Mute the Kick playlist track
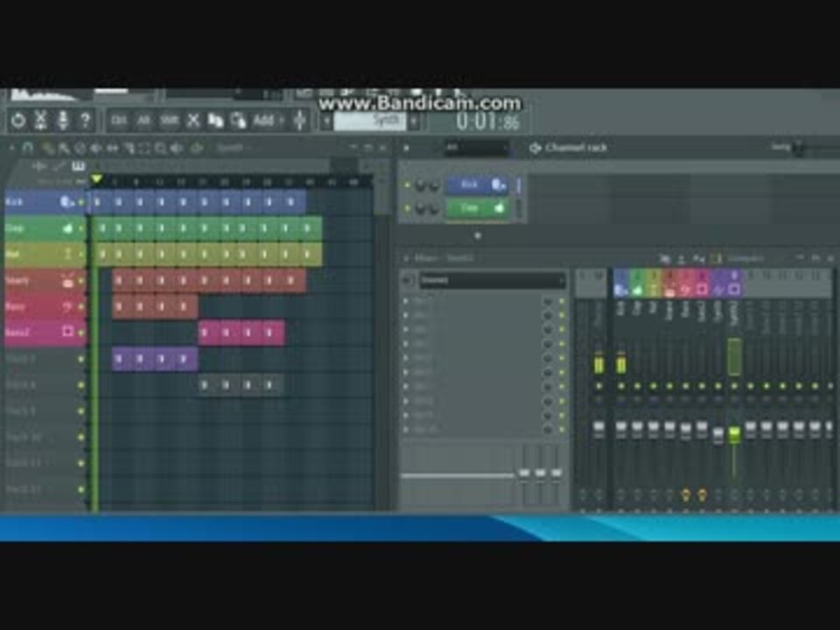840x630 pixels. [x=81, y=202]
